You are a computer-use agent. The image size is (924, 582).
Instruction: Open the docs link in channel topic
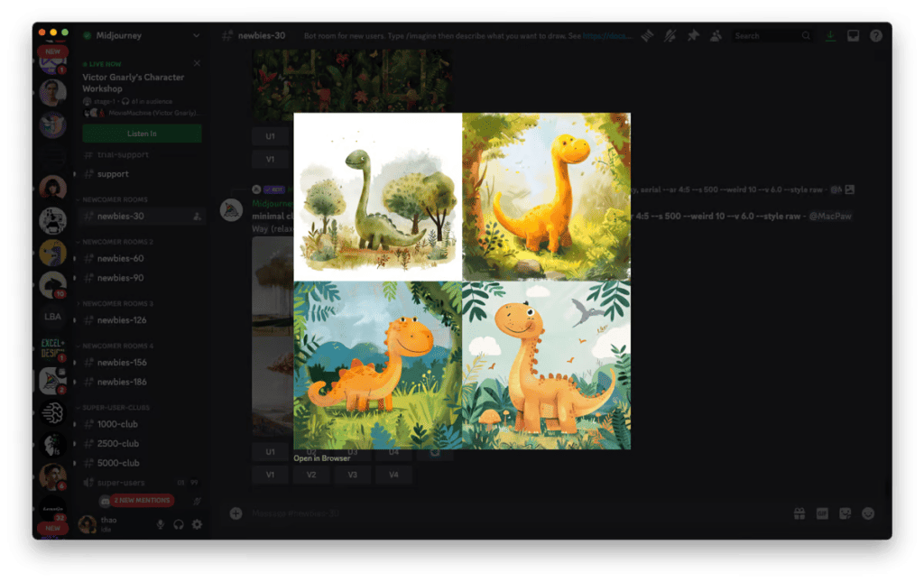point(607,36)
